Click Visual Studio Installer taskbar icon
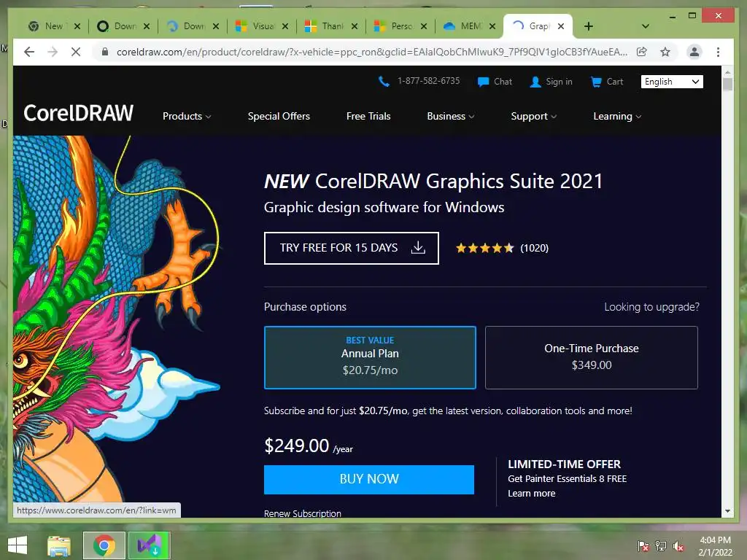747x560 pixels. (149, 545)
